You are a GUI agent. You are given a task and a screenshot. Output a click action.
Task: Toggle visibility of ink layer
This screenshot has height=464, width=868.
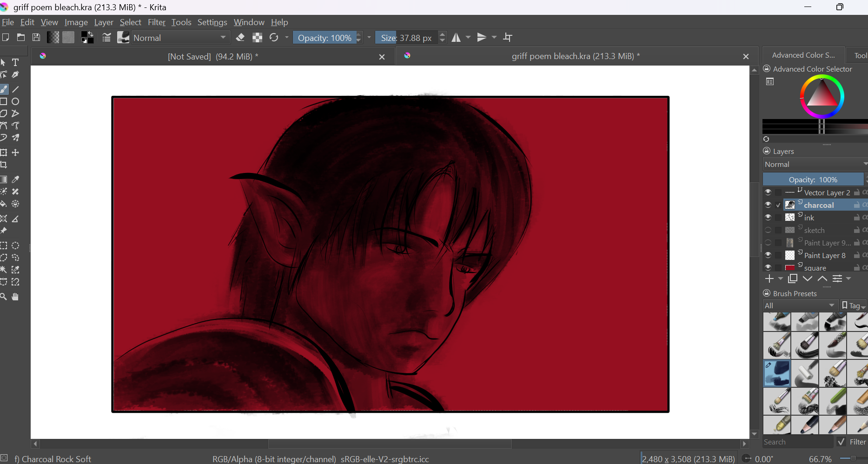[768, 218]
